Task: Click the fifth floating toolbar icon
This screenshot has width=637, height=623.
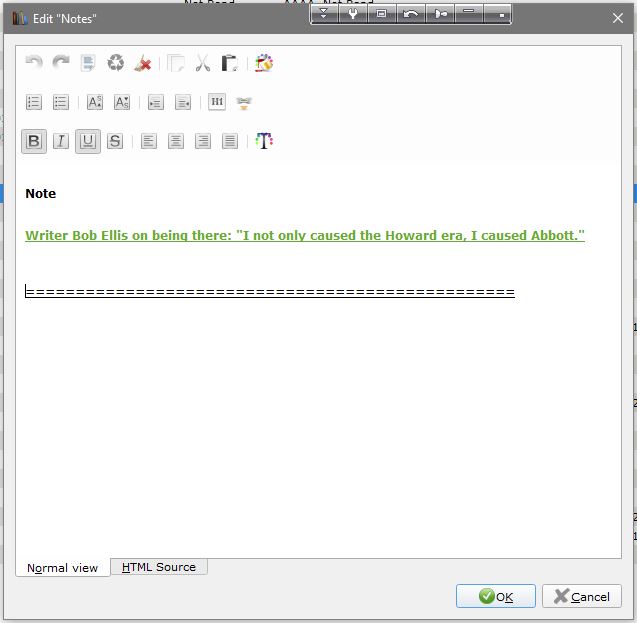Action: [x=440, y=14]
